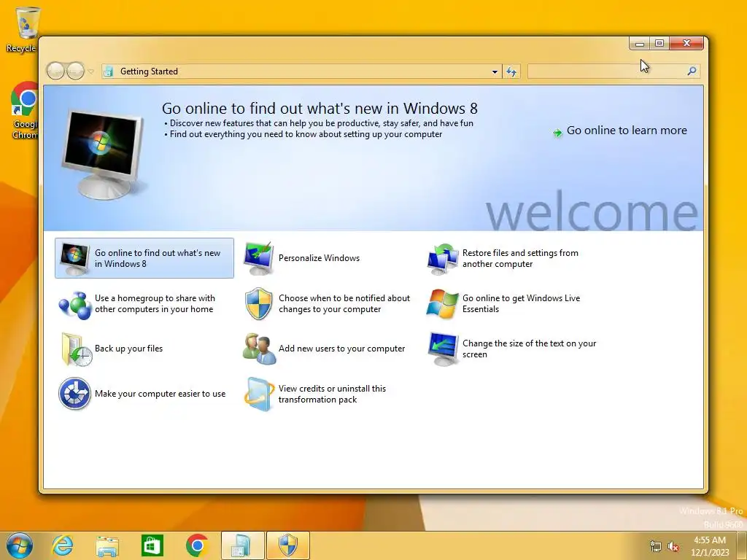Select 'Use a homegroup to share' label
747x560 pixels.
155,303
